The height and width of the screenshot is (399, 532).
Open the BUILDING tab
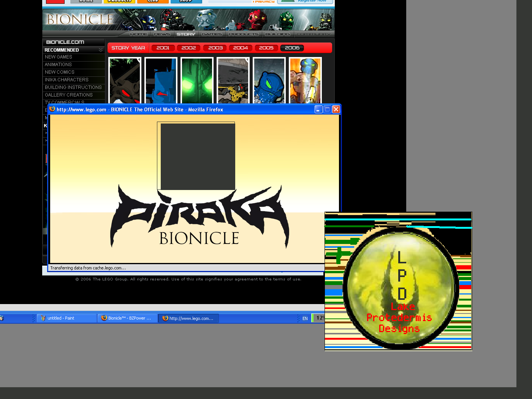point(277,34)
